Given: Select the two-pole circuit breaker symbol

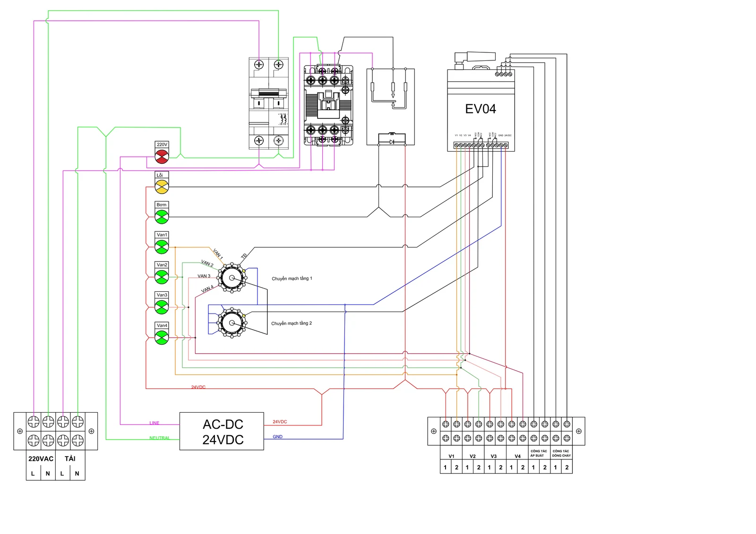Looking at the screenshot, I should [268, 103].
